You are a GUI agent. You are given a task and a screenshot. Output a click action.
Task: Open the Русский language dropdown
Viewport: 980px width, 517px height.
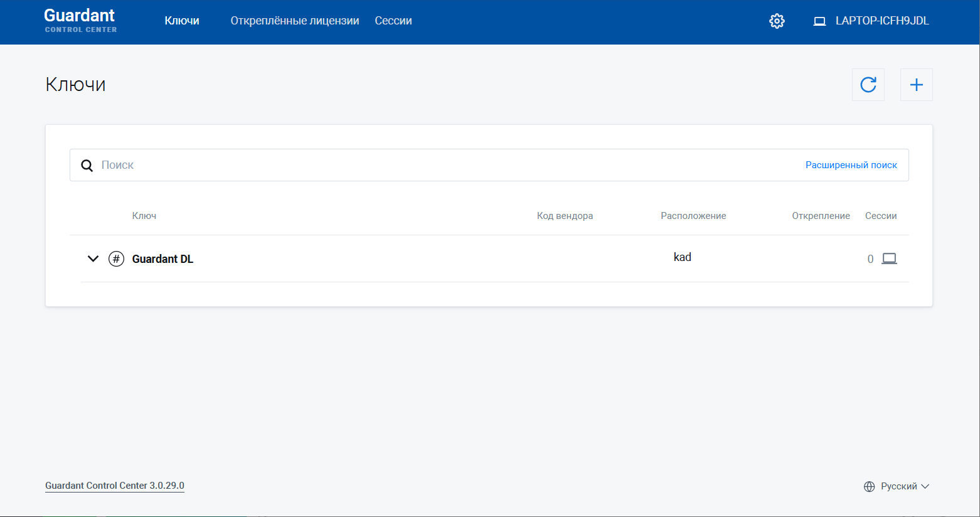(898, 486)
